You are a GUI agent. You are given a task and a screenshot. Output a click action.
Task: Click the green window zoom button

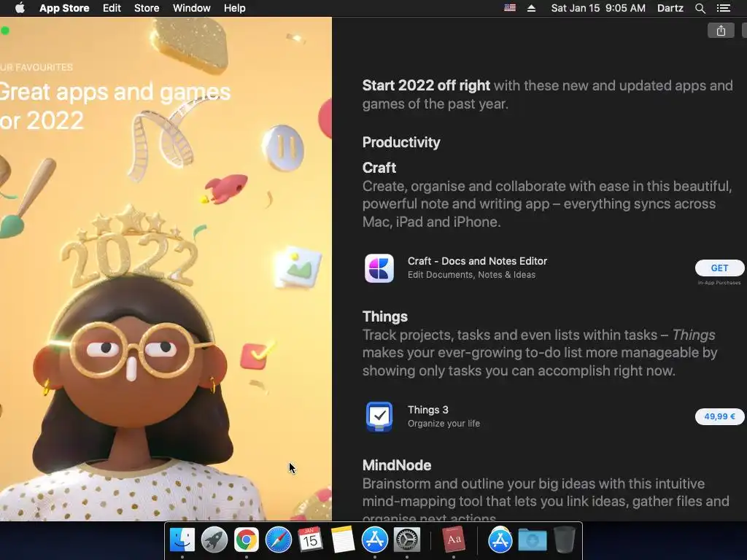5,31
